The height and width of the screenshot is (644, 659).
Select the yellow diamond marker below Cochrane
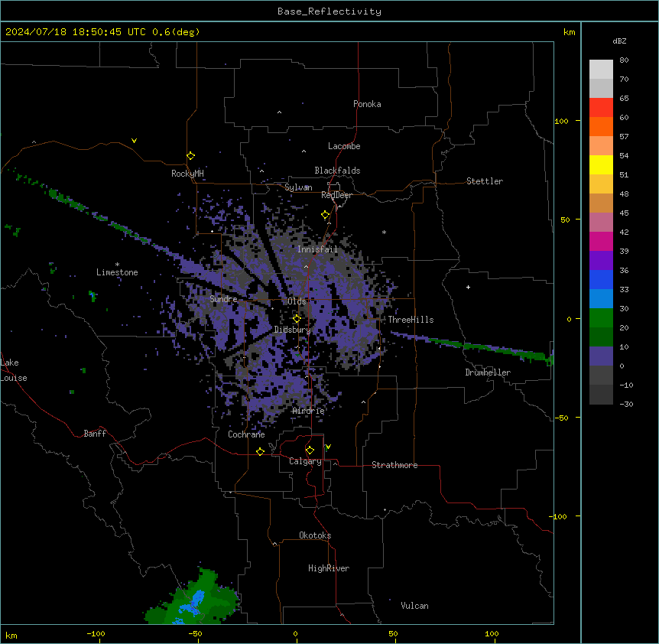coord(260,451)
